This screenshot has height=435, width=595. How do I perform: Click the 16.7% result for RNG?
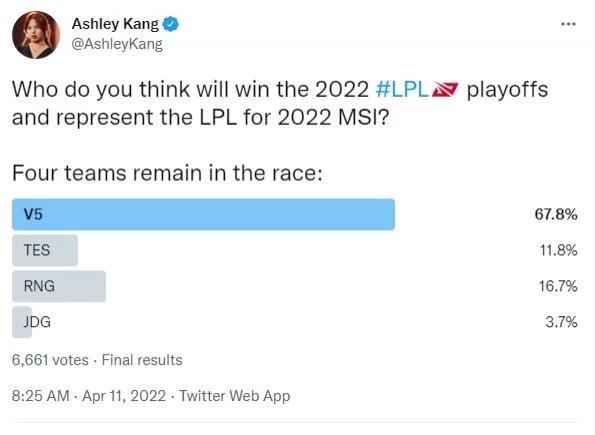[x=558, y=286]
